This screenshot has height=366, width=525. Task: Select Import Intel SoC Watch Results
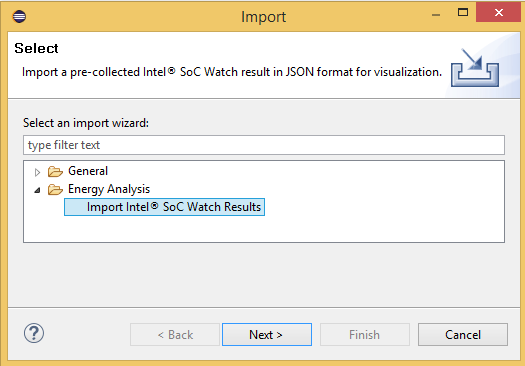(164, 207)
